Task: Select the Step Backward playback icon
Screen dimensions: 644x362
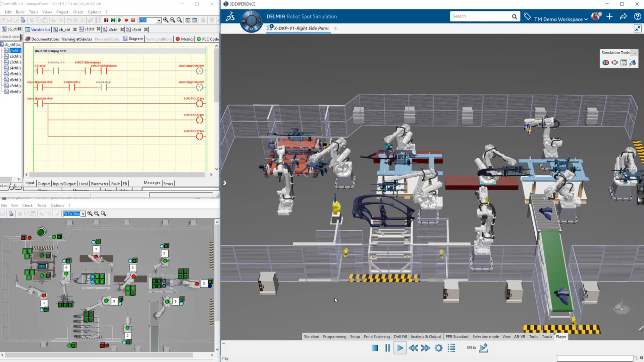Action: tap(413, 348)
